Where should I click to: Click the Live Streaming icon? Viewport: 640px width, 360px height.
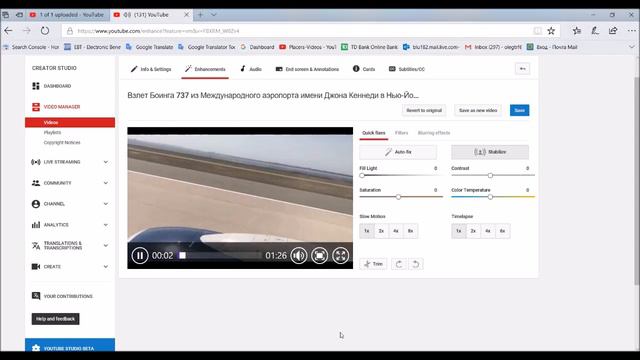click(x=36, y=162)
